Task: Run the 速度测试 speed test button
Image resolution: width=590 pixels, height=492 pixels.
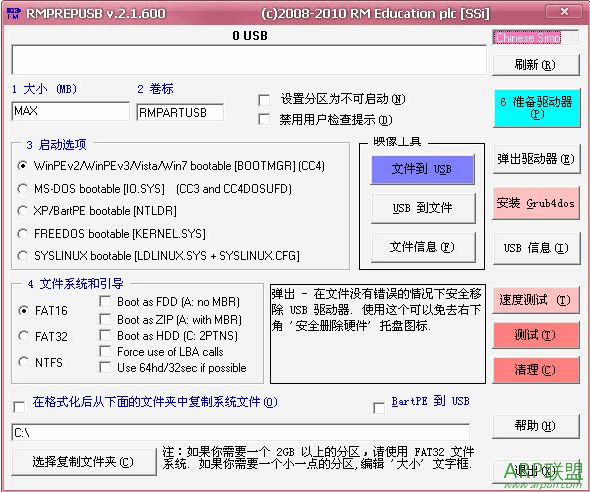Action: click(536, 300)
